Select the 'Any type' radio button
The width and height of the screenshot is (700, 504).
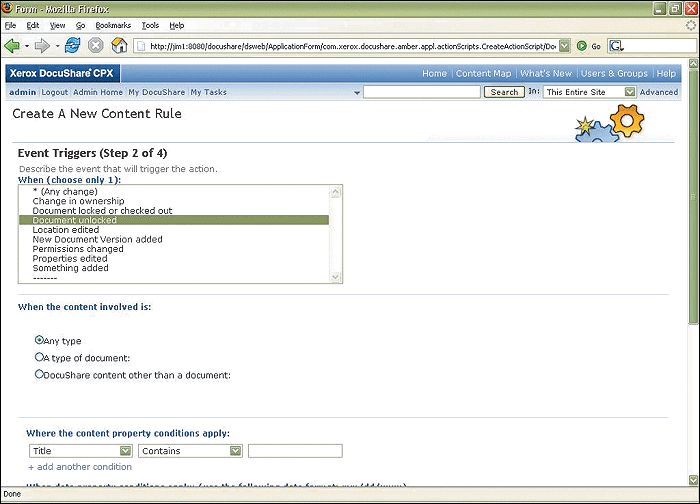pyautogui.click(x=39, y=340)
